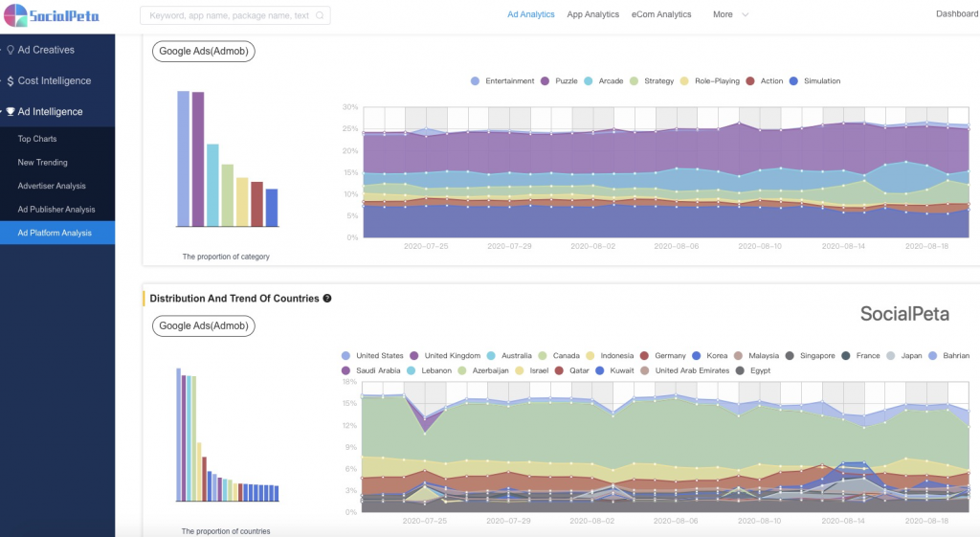Toggle the Singapore legend entry

point(810,356)
